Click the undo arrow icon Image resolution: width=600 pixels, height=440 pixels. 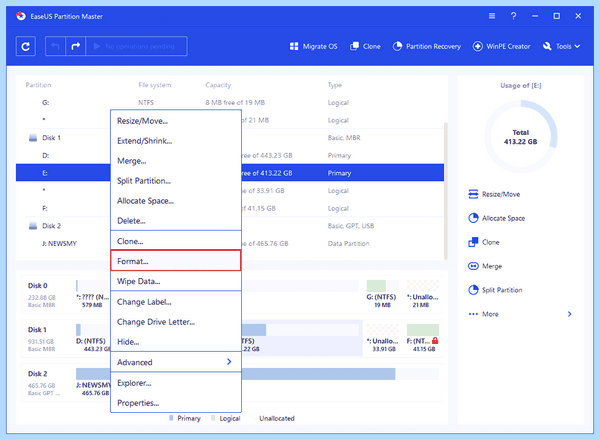(x=55, y=46)
